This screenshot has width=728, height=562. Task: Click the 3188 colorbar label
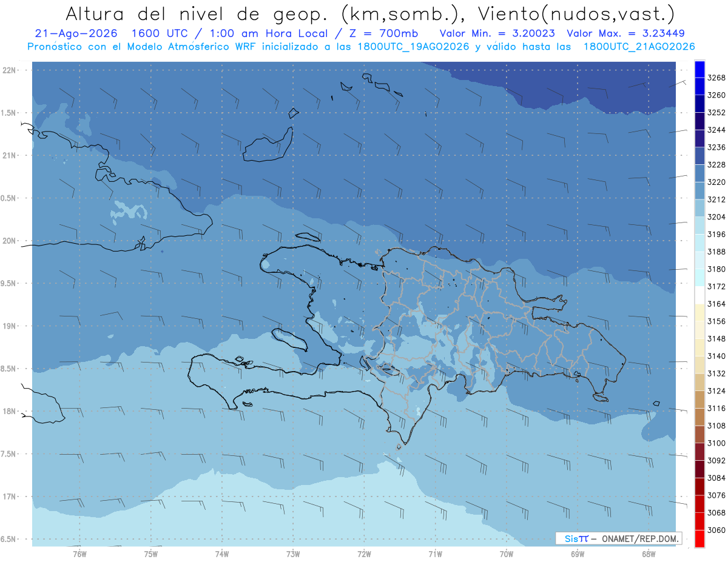point(716,252)
